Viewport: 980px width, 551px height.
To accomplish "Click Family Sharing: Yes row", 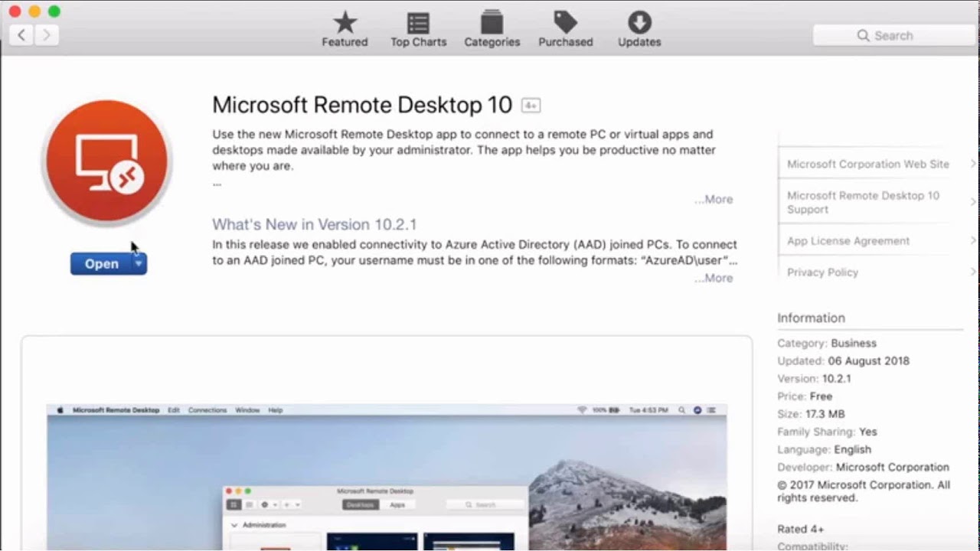I will pos(827,432).
